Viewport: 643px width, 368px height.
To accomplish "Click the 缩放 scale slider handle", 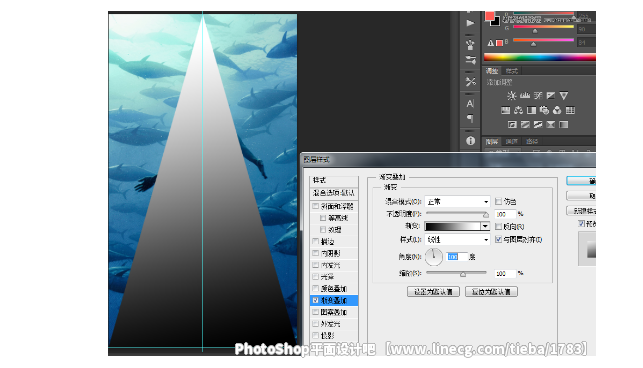I will (463, 274).
